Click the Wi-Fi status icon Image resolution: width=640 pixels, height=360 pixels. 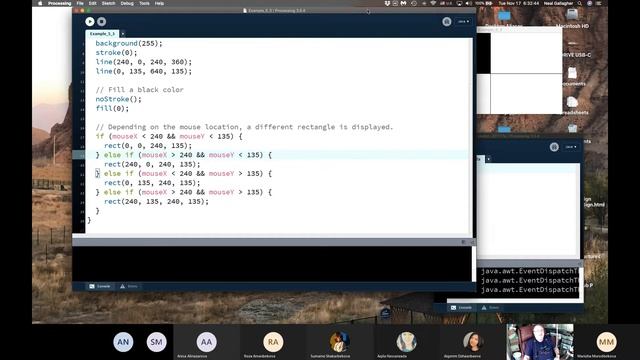(x=433, y=3)
